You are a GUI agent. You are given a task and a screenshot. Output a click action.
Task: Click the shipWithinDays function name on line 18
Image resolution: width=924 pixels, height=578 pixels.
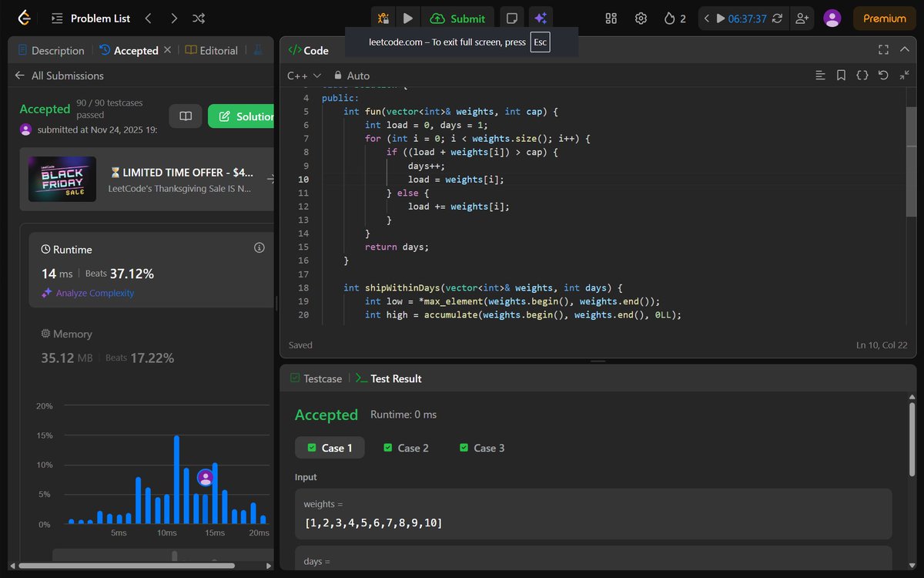[402, 287]
